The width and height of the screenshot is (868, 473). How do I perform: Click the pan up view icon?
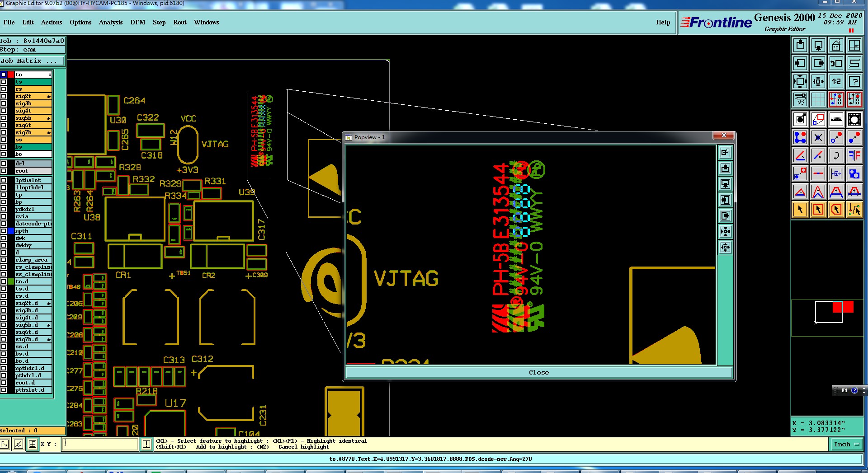point(800,45)
